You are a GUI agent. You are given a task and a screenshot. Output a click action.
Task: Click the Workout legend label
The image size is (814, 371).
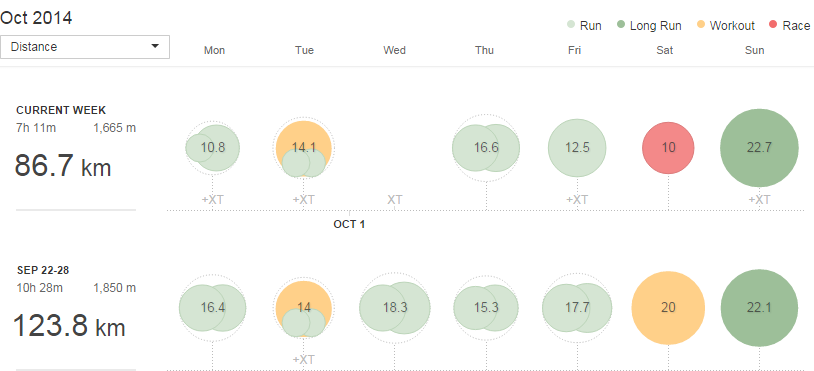pyautogui.click(x=732, y=25)
